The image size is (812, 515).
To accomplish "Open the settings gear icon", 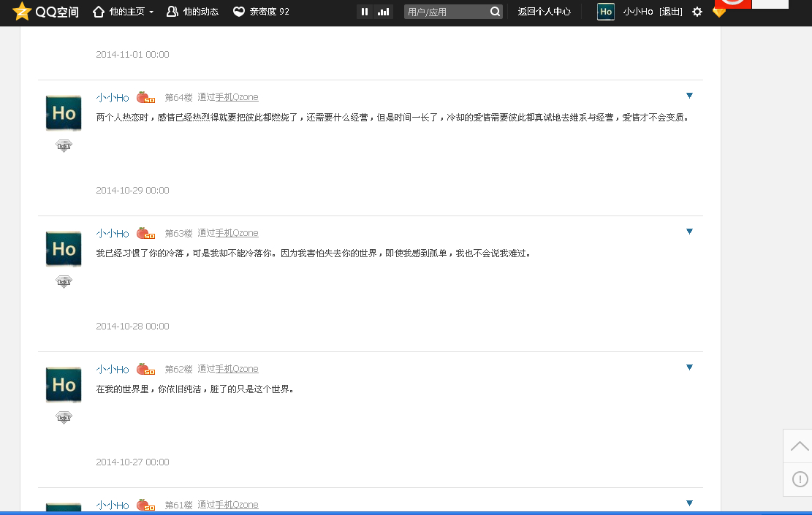I will pos(697,12).
